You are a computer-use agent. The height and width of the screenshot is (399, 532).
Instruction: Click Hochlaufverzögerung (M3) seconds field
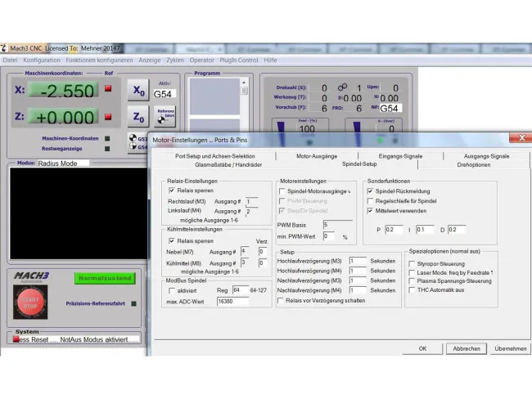coord(358,261)
